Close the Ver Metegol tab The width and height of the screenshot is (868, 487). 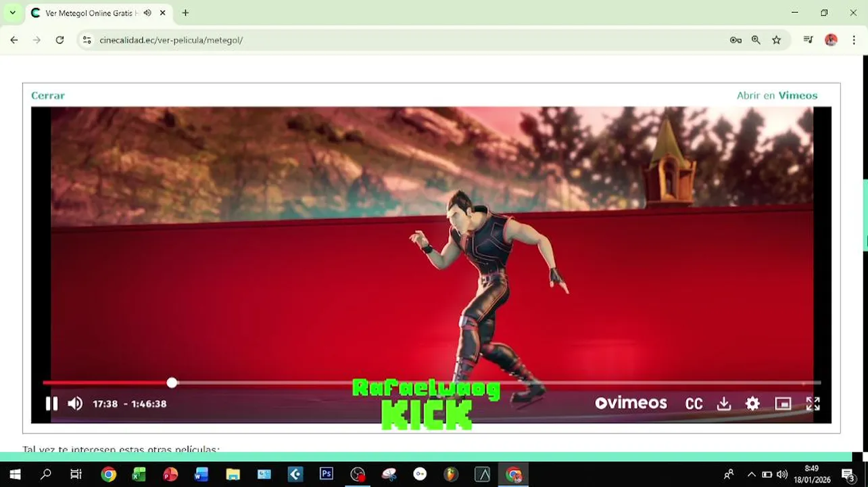tap(163, 13)
